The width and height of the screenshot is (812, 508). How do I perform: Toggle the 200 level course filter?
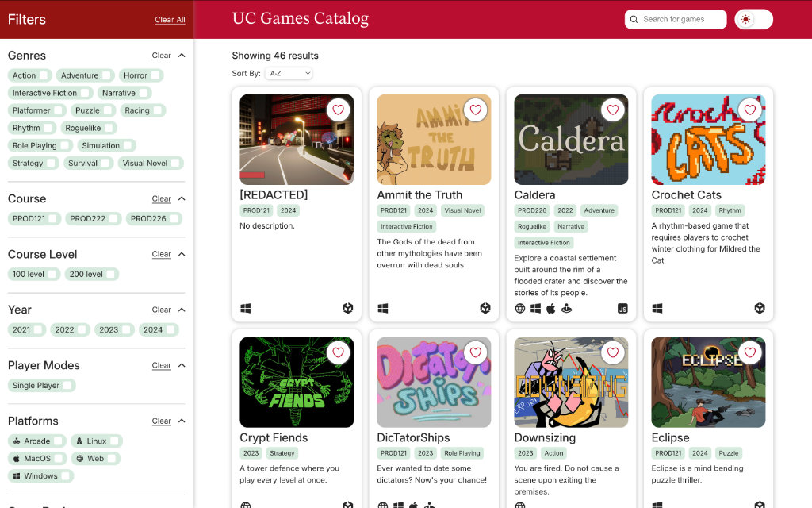[92, 274]
